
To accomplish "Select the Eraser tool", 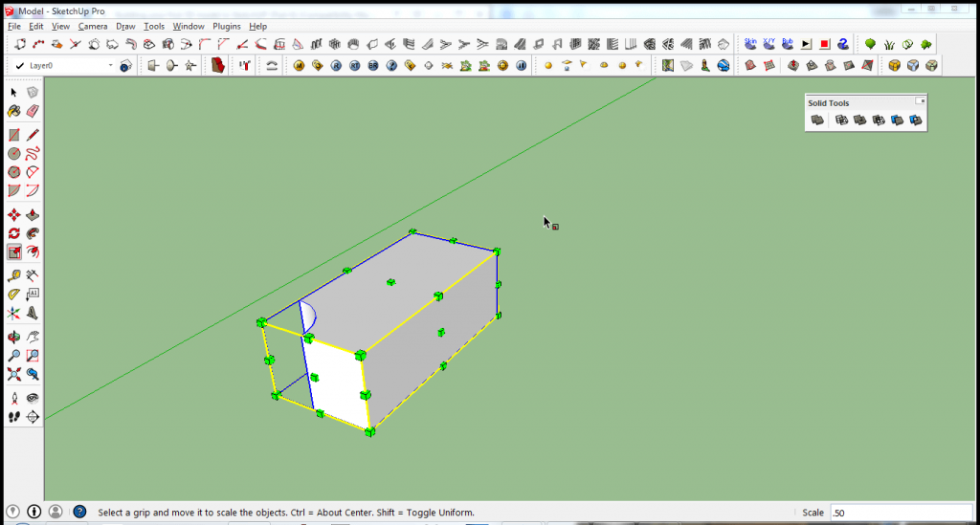I will pos(33,111).
